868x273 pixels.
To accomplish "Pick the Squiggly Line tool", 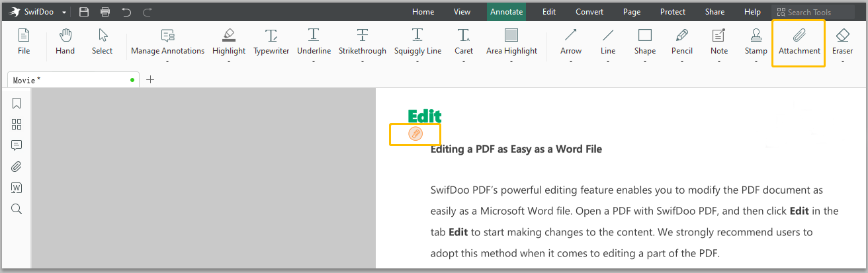I will tap(417, 42).
